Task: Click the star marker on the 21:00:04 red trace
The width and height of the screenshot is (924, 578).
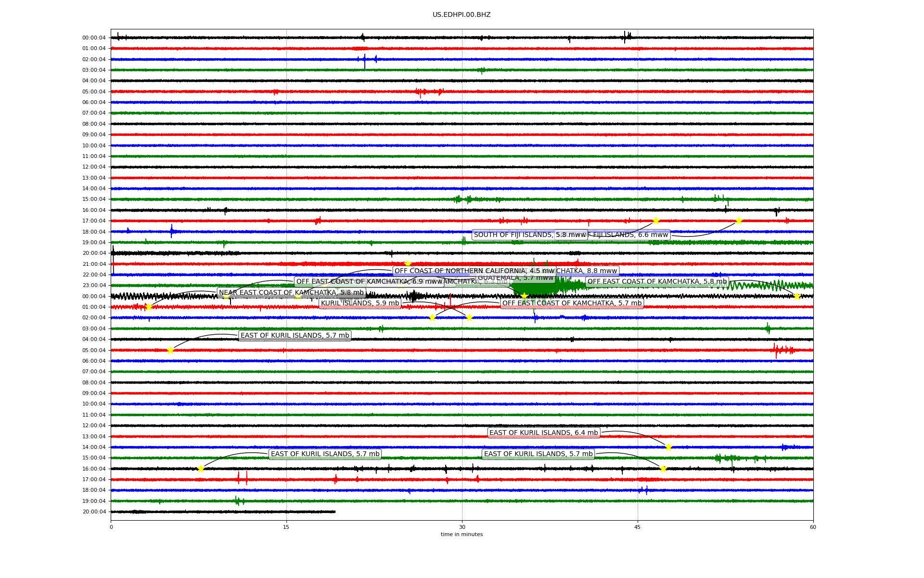Action: pos(408,263)
